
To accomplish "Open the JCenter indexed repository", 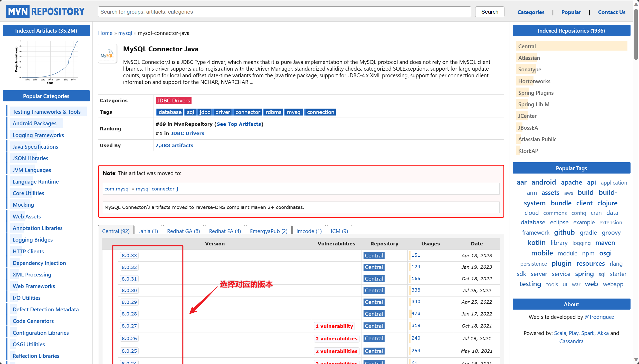I will pyautogui.click(x=527, y=116).
